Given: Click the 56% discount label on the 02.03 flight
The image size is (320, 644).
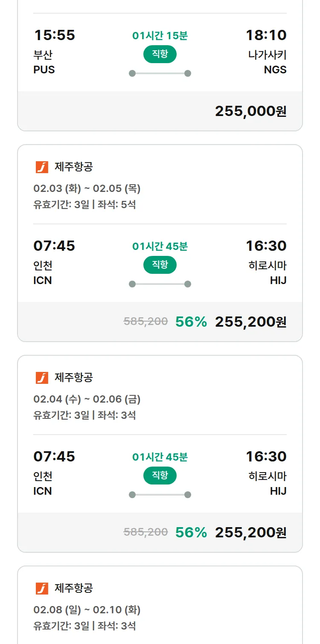Looking at the screenshot, I should (191, 322).
